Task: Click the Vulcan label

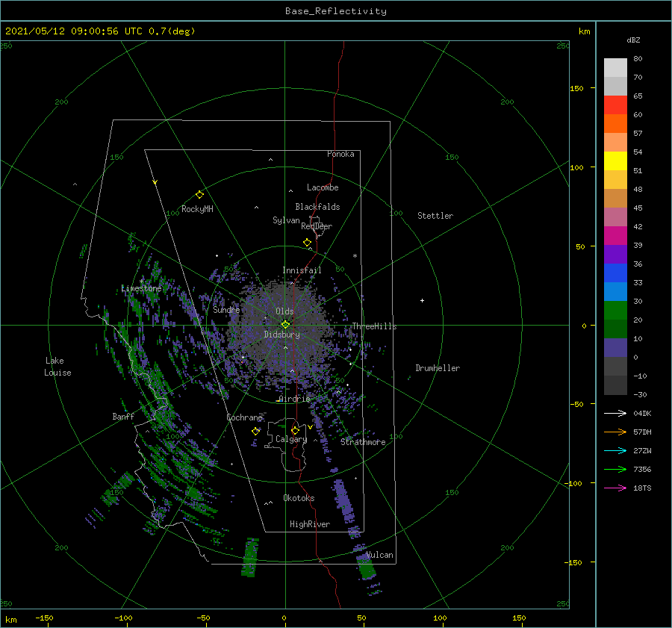Action: click(x=379, y=555)
